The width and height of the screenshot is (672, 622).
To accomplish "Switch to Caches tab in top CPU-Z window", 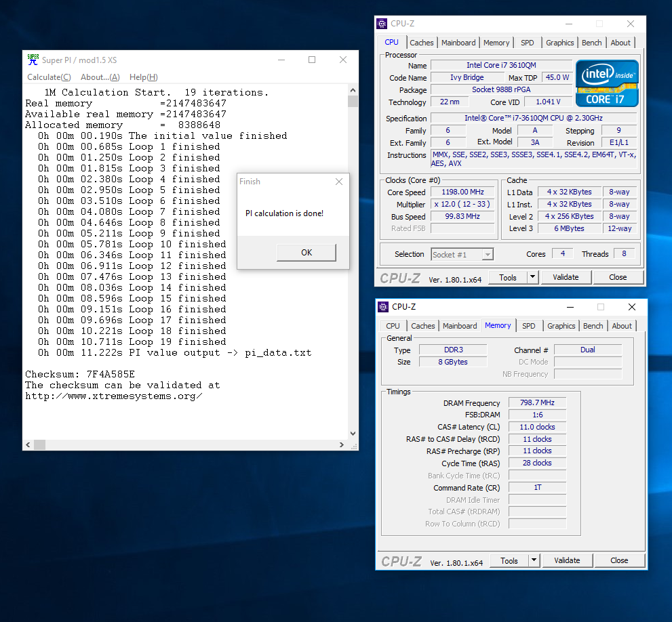I will 421,43.
